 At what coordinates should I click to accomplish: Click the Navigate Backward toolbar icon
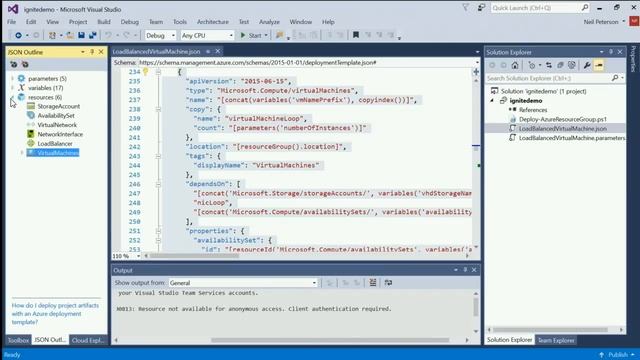click(x=18, y=36)
